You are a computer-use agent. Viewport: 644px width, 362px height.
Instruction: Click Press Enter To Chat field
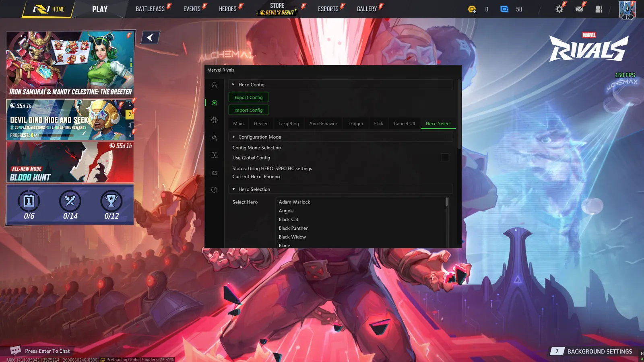click(x=47, y=351)
